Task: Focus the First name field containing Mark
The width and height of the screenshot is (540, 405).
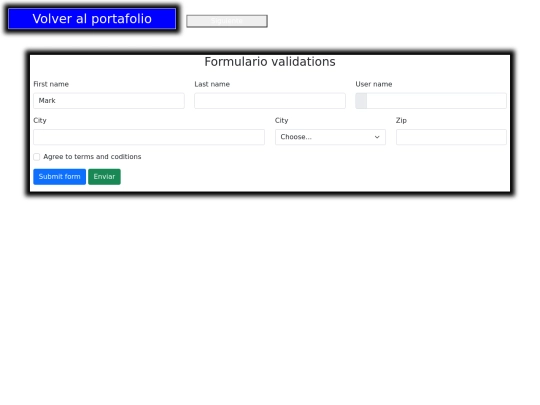Action: coord(109,101)
